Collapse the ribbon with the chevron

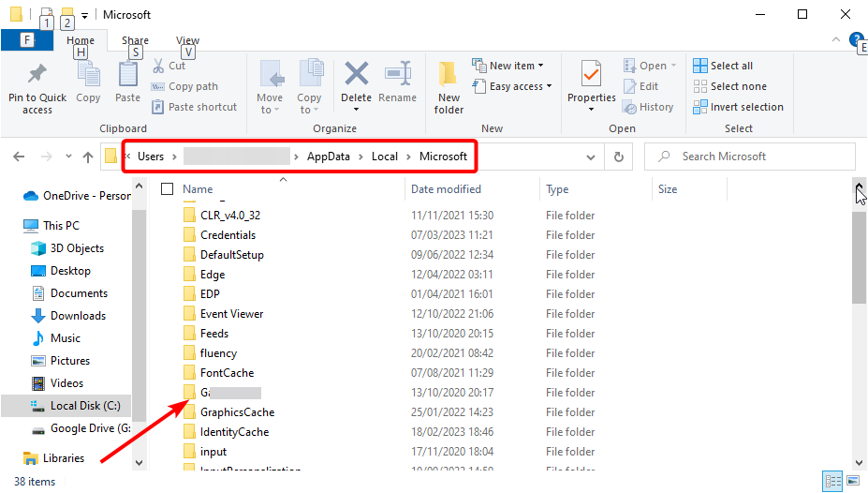click(x=836, y=40)
